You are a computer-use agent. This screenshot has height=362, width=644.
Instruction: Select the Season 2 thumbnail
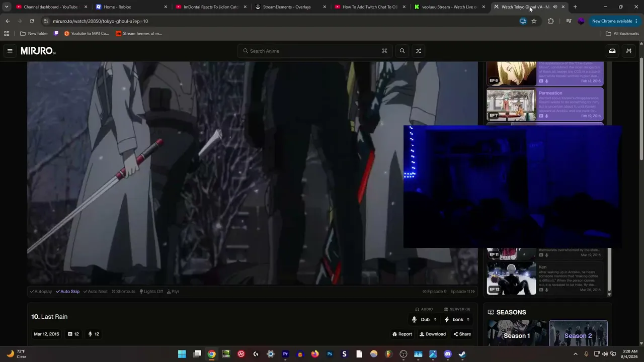tap(578, 333)
